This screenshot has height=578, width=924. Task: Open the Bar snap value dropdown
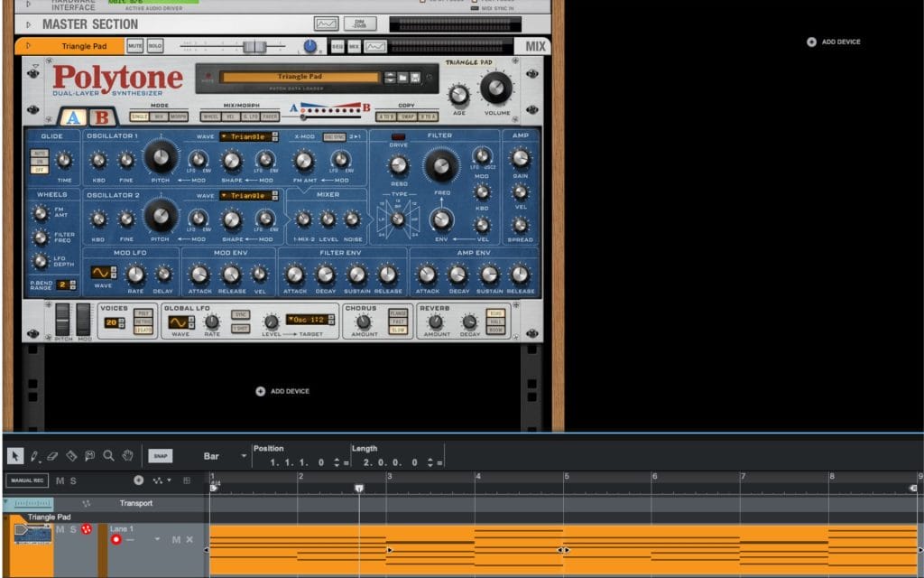coord(243,457)
